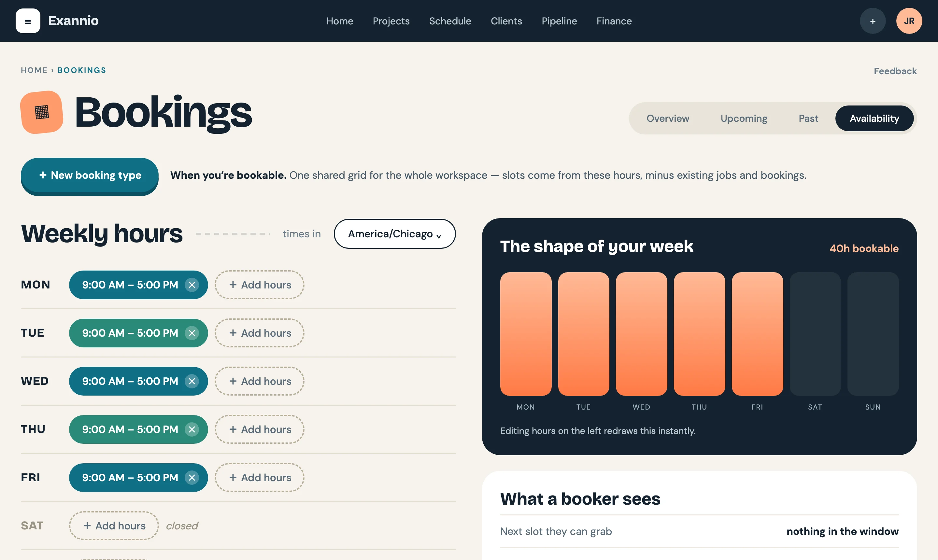Remove Monday 9:00 AM – 5:00 PM slot
Image resolution: width=938 pixels, height=560 pixels.
pyautogui.click(x=192, y=285)
